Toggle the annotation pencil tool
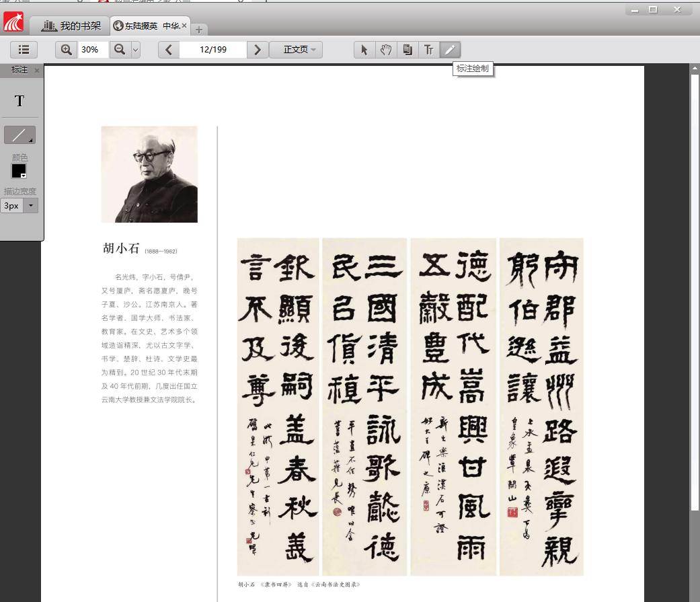The width and height of the screenshot is (700, 602). click(x=450, y=50)
